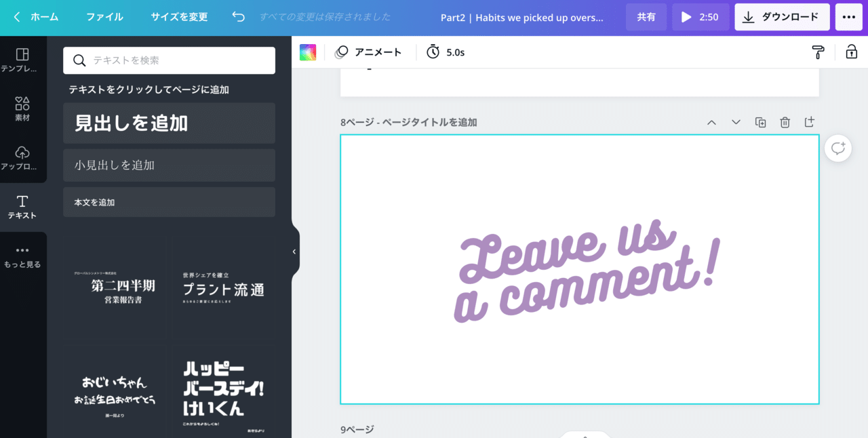Open the background color swatch picker
868x438 pixels.
click(x=308, y=52)
